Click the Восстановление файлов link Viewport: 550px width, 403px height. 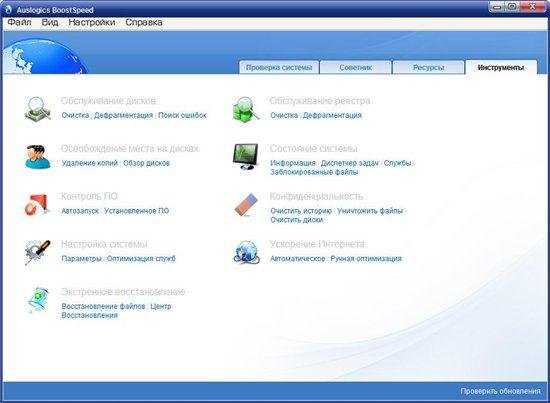pyautogui.click(x=103, y=306)
